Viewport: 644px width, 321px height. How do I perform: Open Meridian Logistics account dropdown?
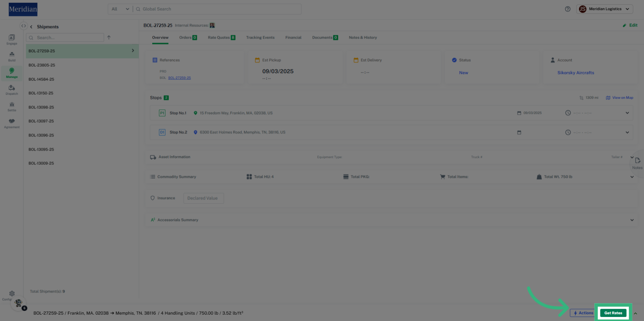[x=604, y=9]
